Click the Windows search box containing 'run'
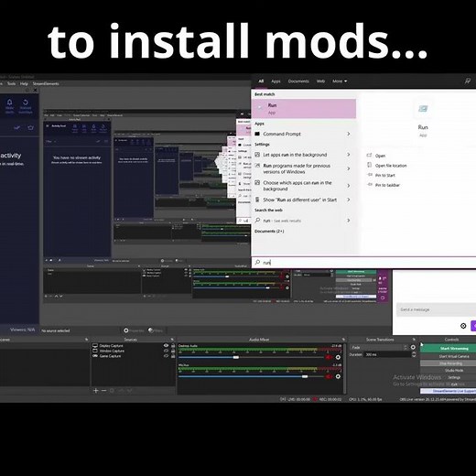Image resolution: width=476 pixels, height=476 pixels. point(363,263)
